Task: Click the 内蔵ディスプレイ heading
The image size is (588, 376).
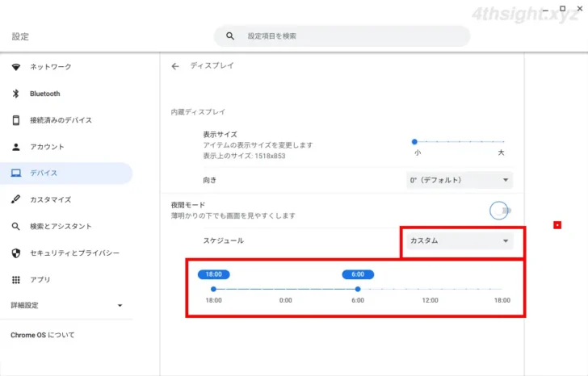Action: [198, 112]
